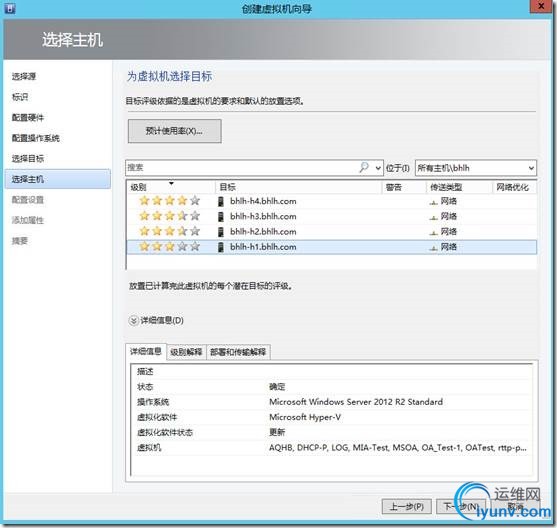Click the server icon for bhlh-h1.bhlh.com
The image size is (557, 528).
pos(221,247)
